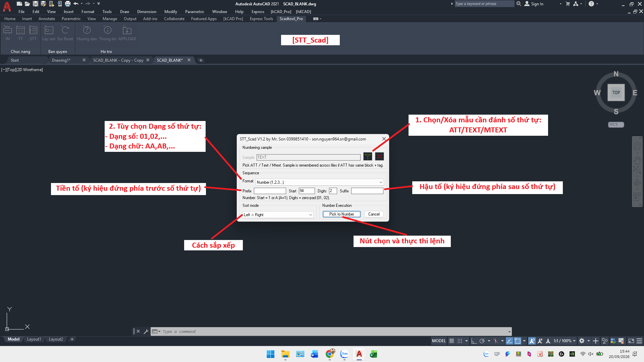Open Zalo from the Windows taskbar
The width and height of the screenshot is (644, 362).
344,354
